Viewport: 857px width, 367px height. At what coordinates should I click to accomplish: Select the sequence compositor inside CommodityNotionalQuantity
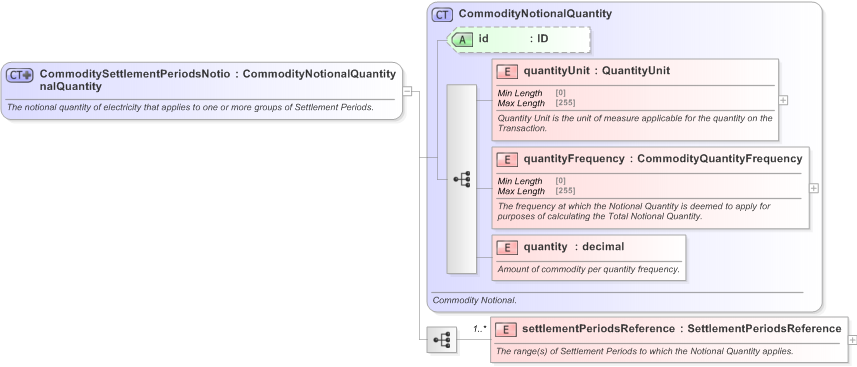[x=462, y=179]
